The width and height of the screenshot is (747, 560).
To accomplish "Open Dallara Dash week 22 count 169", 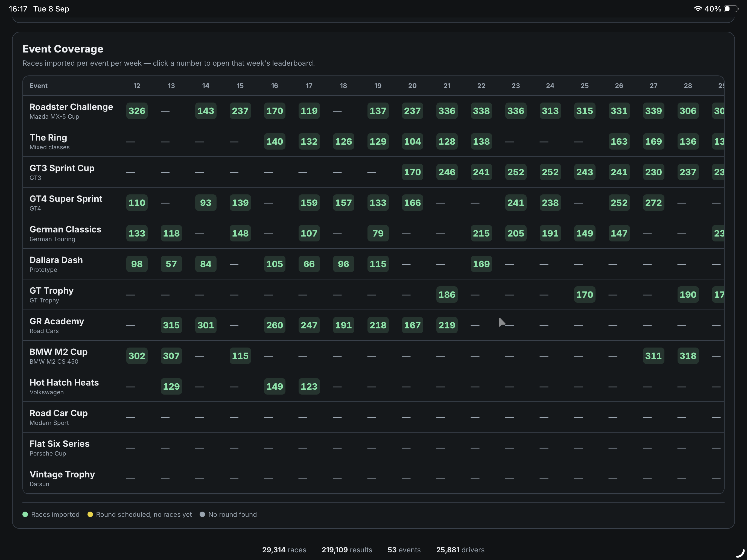I will pyautogui.click(x=481, y=264).
